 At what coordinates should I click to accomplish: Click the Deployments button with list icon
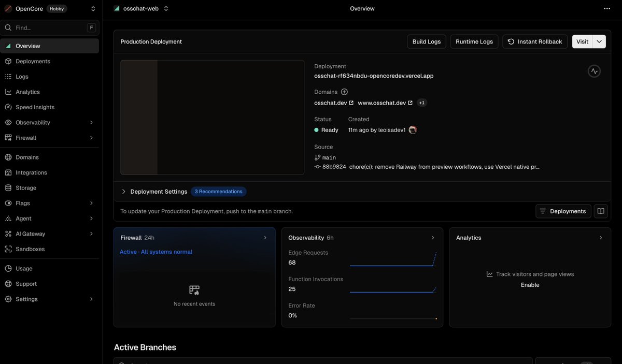pyautogui.click(x=563, y=211)
